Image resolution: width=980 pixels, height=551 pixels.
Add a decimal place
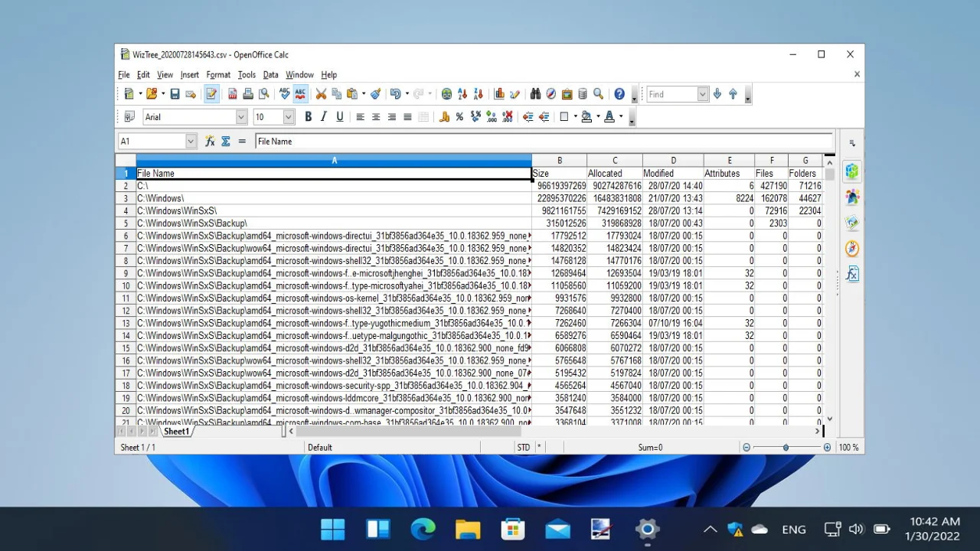point(491,117)
